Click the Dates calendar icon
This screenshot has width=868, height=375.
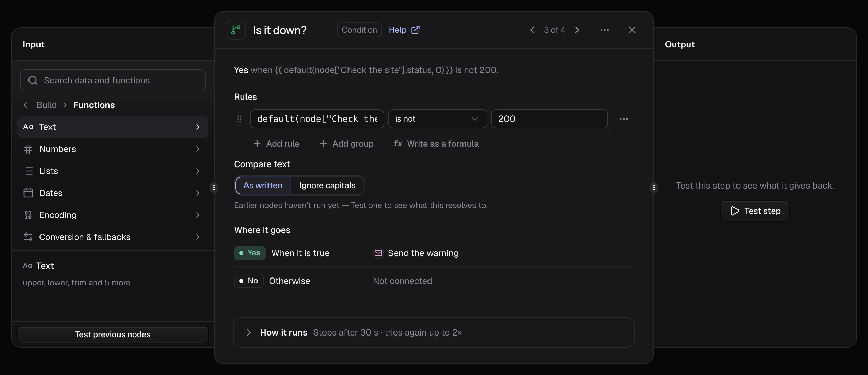pyautogui.click(x=28, y=193)
